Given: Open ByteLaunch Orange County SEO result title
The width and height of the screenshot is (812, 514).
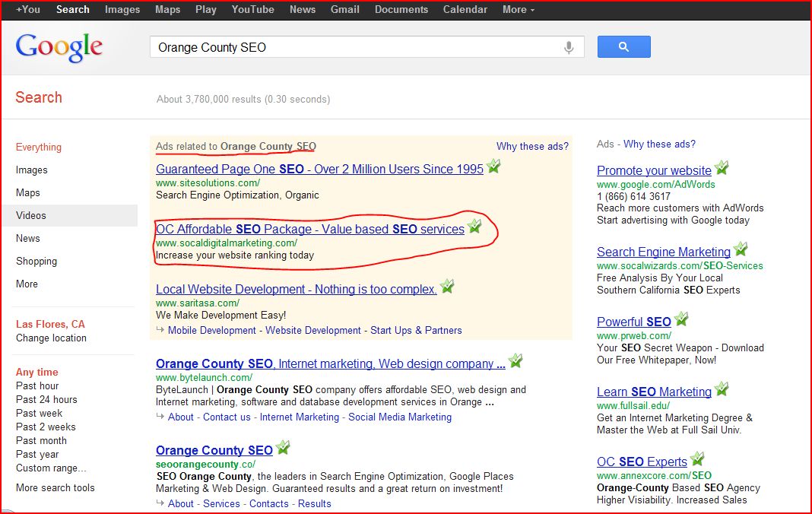Looking at the screenshot, I should pos(331,363).
